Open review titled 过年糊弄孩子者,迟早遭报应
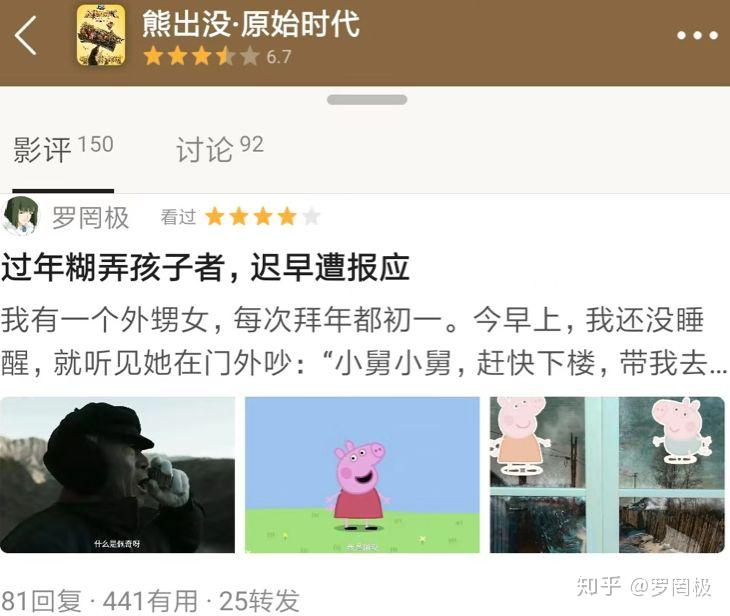This screenshot has width=730, height=616. (205, 268)
